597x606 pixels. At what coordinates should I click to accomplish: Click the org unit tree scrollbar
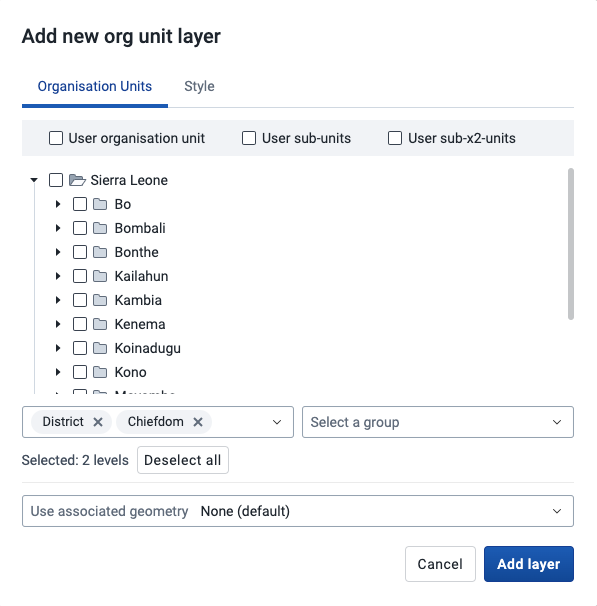point(571,244)
